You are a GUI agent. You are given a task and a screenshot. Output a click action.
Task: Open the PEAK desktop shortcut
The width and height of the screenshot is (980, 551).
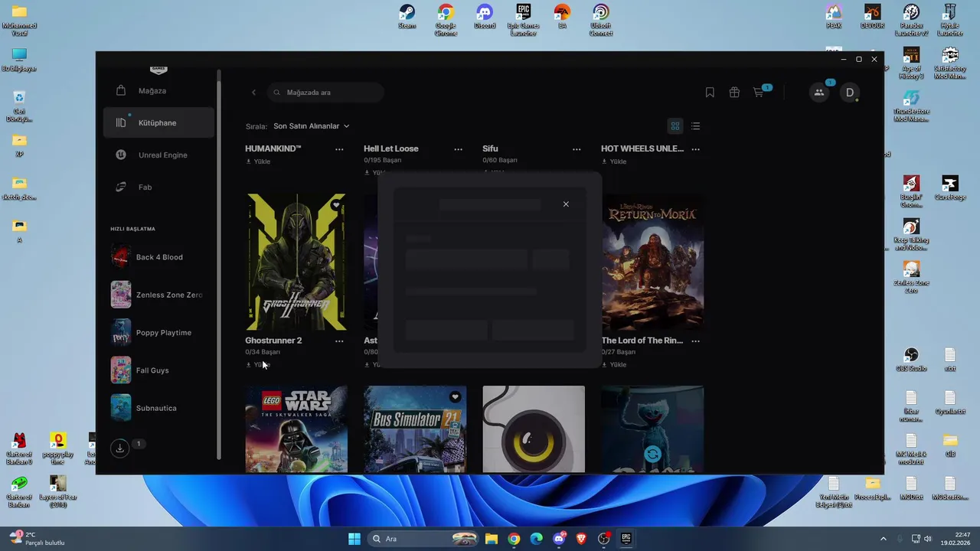pyautogui.click(x=834, y=17)
